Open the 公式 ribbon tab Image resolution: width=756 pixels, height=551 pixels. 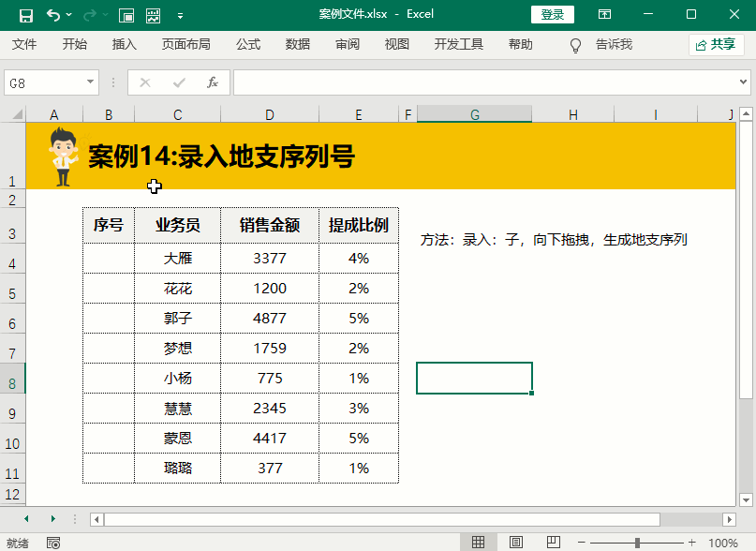248,44
